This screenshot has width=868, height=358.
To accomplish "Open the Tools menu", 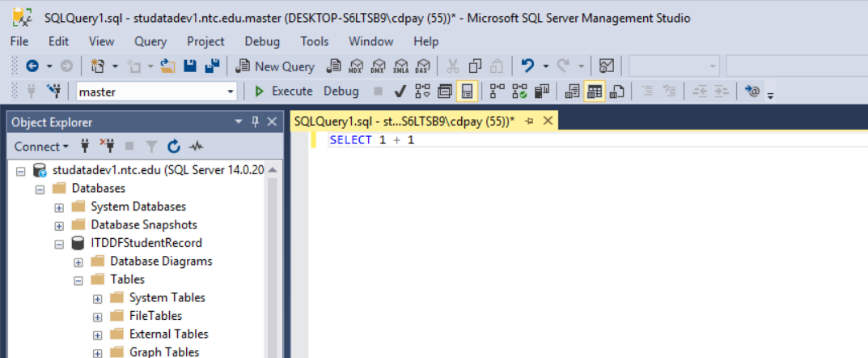I will pos(315,41).
